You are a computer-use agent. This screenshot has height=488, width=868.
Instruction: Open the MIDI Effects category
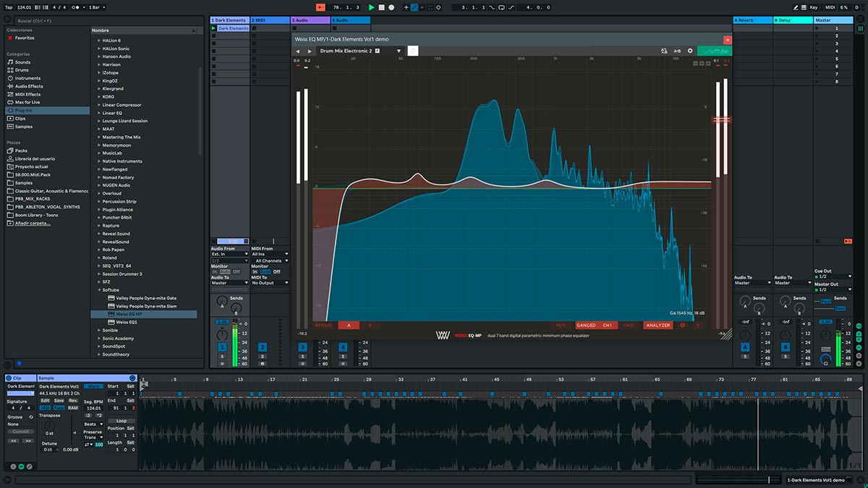[28, 94]
